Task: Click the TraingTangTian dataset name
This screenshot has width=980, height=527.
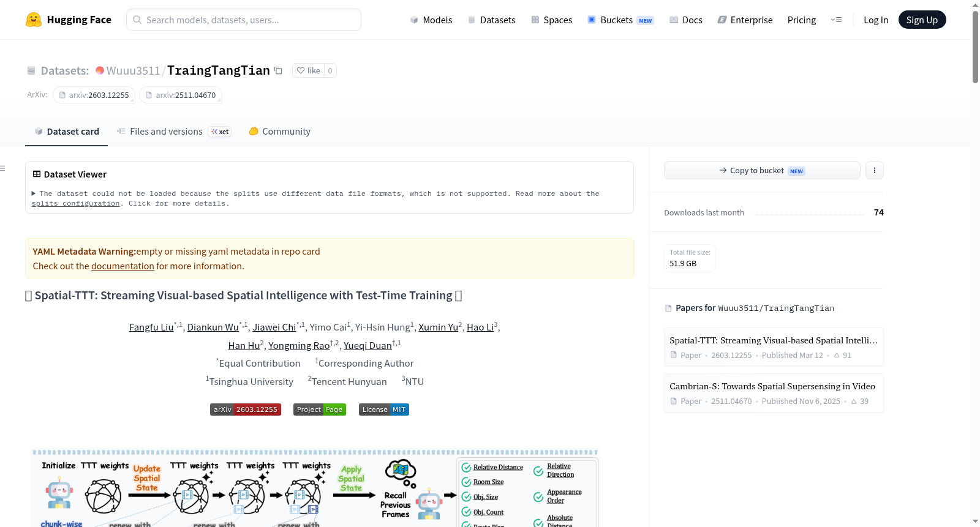Action: tap(219, 70)
